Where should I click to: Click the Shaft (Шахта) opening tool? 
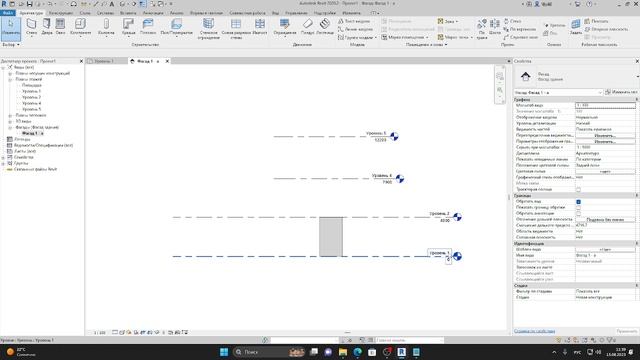tap(495, 27)
